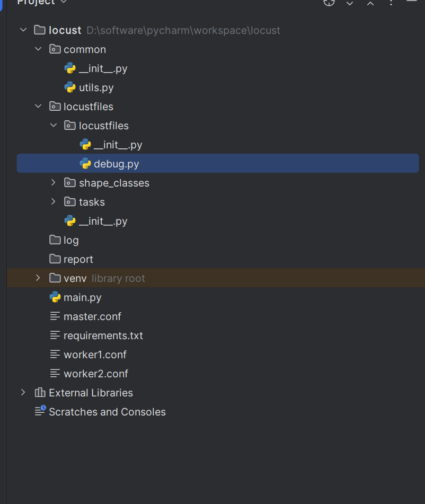Click the file icon beside requirements.txt
This screenshot has width=425, height=504.
click(55, 335)
